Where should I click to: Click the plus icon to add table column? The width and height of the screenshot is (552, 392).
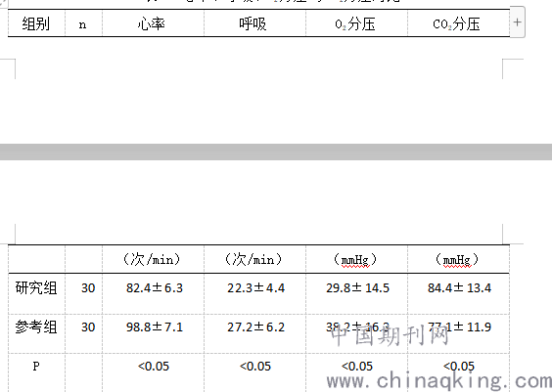(517, 22)
